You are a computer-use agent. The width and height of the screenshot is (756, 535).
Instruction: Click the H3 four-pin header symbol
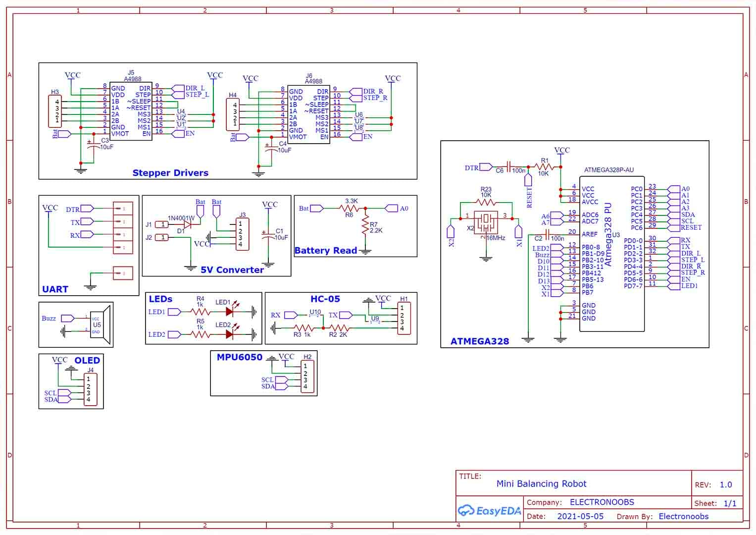(x=54, y=111)
